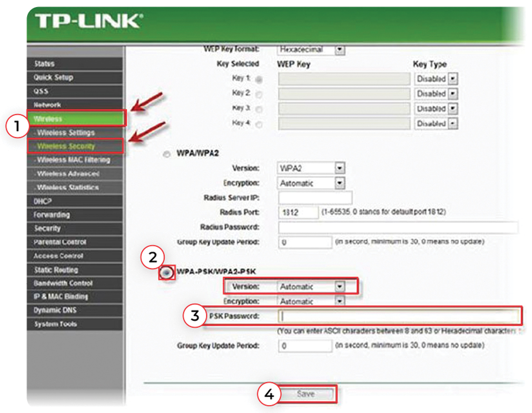Open the Status menu
The width and height of the screenshot is (532, 413).
point(75,64)
